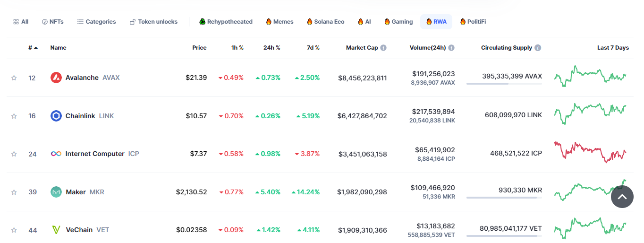Click Chainlink's supply 608,099,970 LINK
The image size is (644, 243).
[513, 115]
